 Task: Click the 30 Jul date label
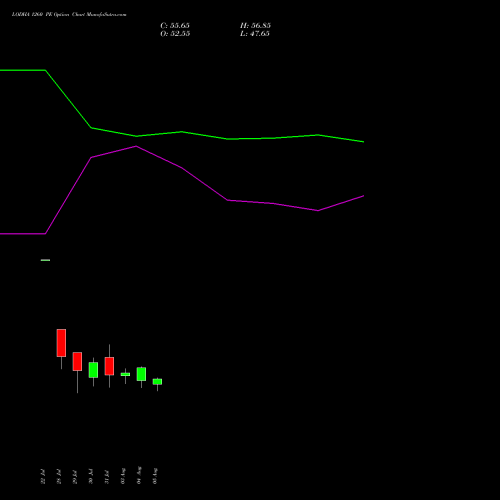(x=91, y=477)
